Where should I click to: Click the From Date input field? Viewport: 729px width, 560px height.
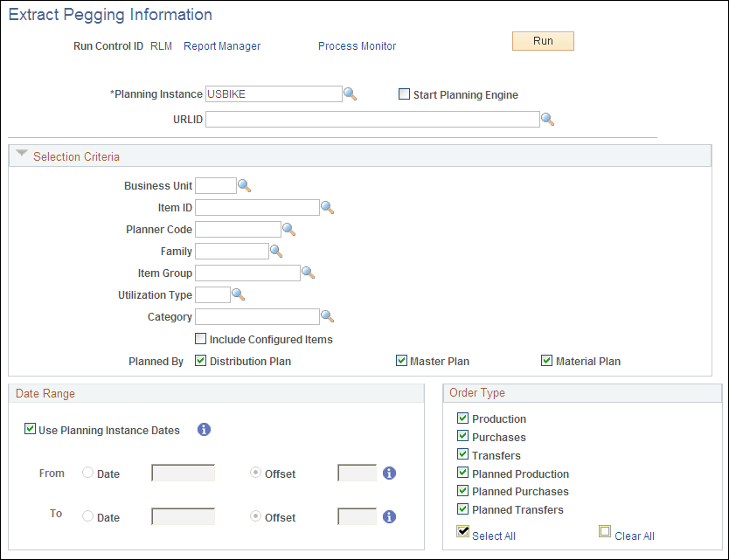182,473
